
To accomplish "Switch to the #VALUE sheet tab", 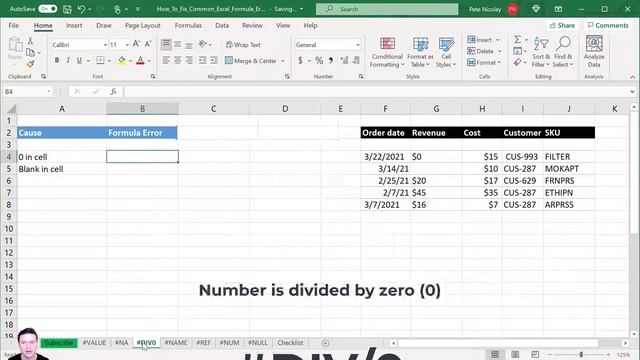I will [x=94, y=343].
